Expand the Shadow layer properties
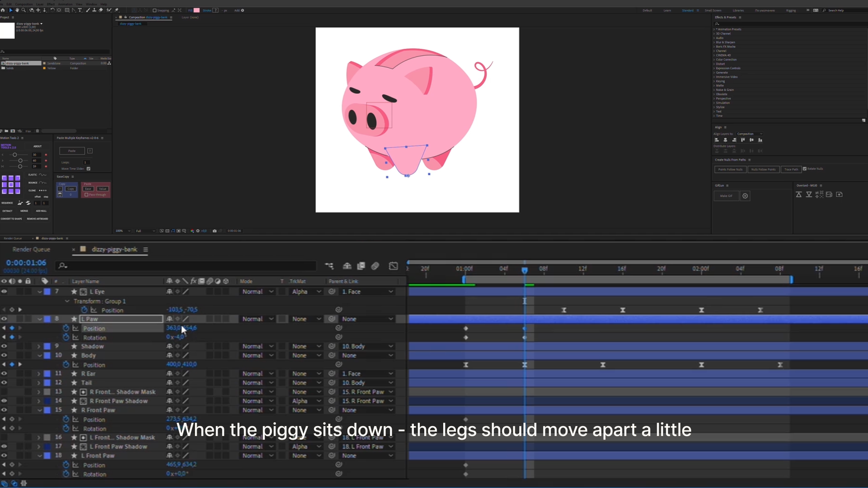The image size is (868, 488). (x=39, y=346)
